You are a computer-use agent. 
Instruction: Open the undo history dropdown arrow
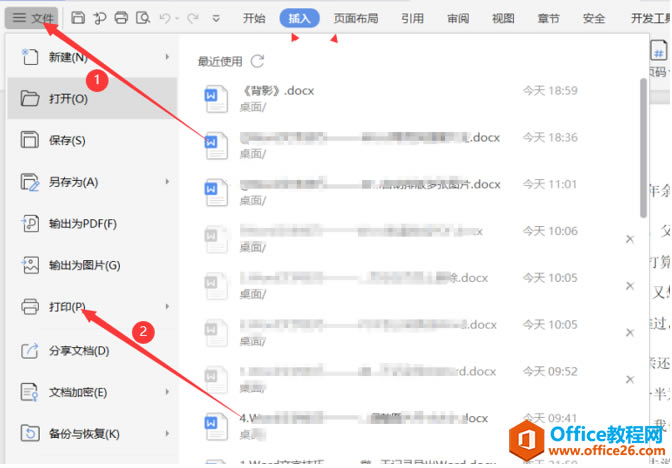pos(177,18)
